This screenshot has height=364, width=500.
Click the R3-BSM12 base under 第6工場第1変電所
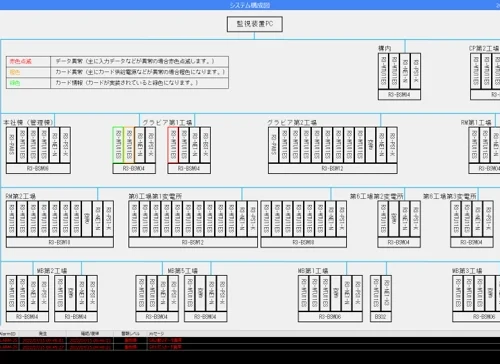pyautogui.click(x=193, y=242)
